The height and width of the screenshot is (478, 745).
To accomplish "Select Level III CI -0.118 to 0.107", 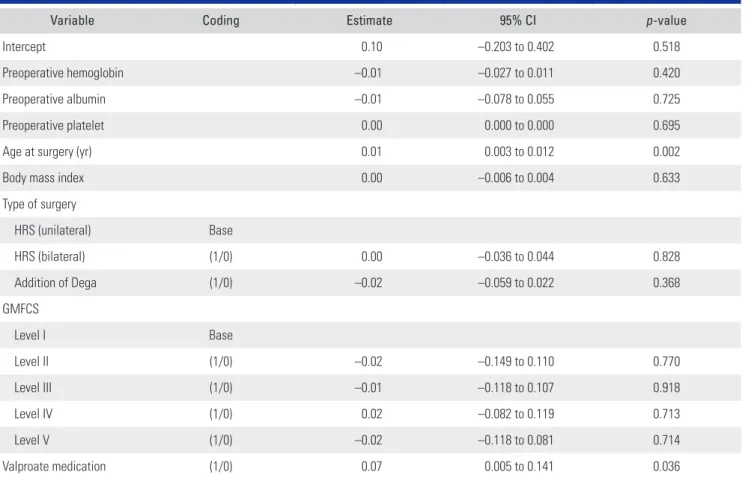I will pyautogui.click(x=516, y=387).
